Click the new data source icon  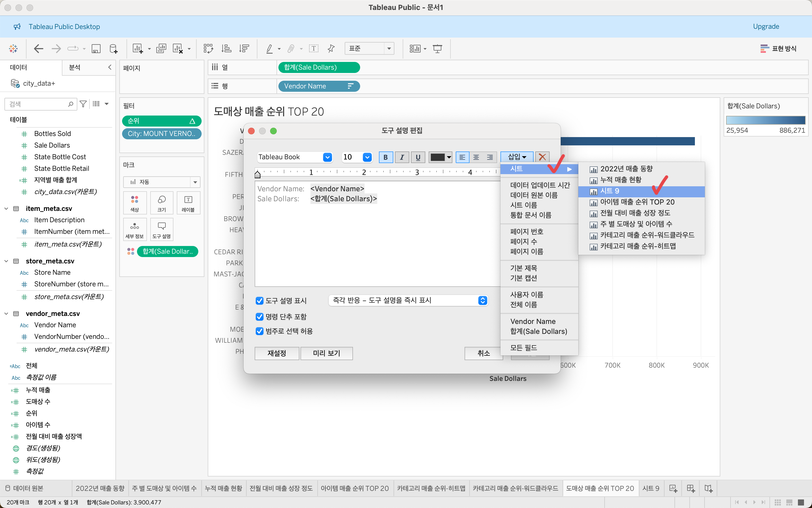point(114,49)
